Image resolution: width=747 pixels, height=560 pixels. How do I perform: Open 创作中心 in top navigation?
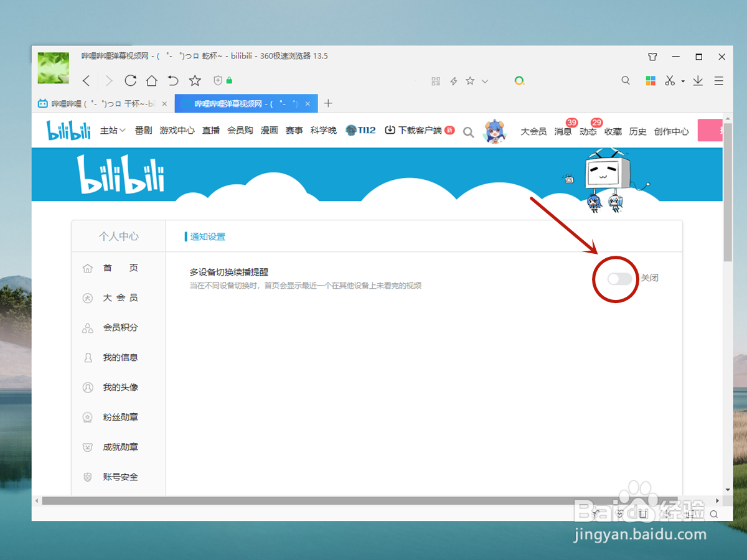[x=672, y=131]
